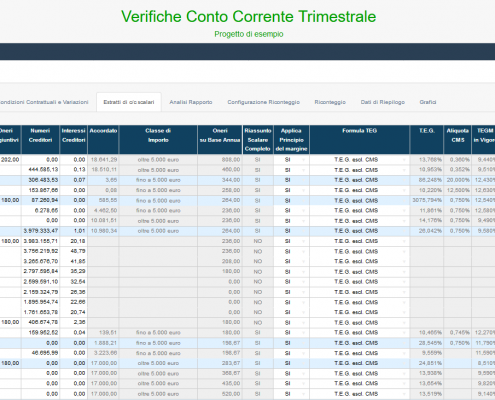The height and width of the screenshot is (400, 495).
Task: Switch to the Grafici tab
Action: 428,102
